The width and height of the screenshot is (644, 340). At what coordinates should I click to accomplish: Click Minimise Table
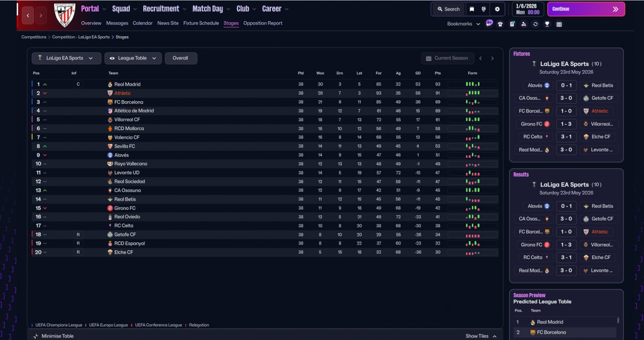point(53,336)
